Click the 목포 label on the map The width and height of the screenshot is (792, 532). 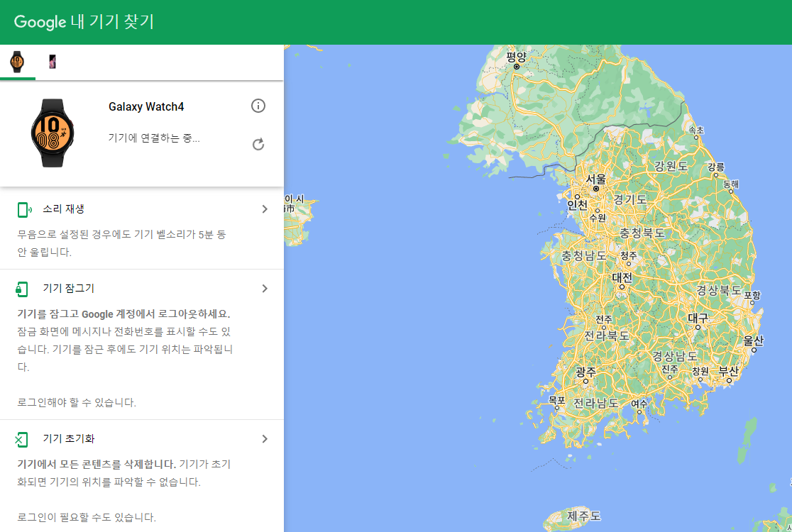click(x=556, y=399)
